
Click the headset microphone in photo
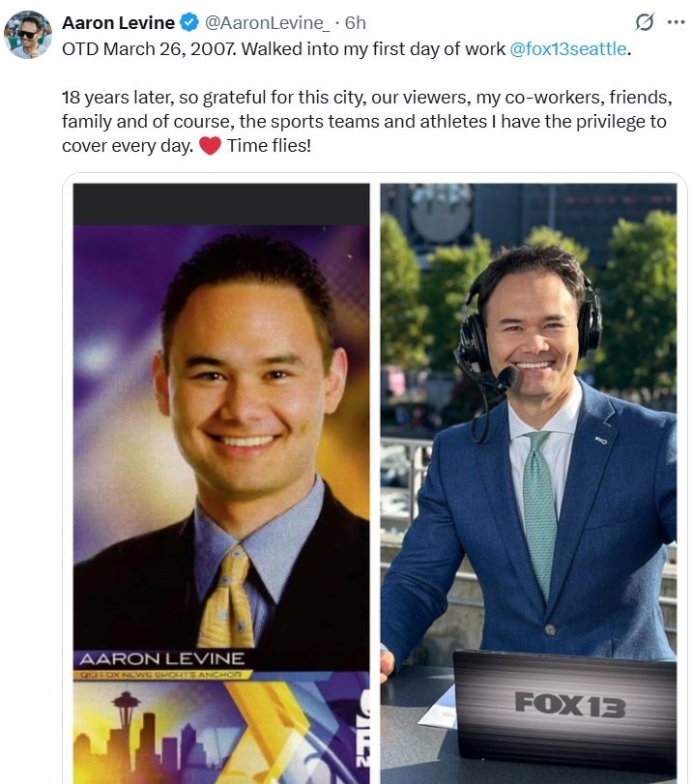(x=507, y=378)
